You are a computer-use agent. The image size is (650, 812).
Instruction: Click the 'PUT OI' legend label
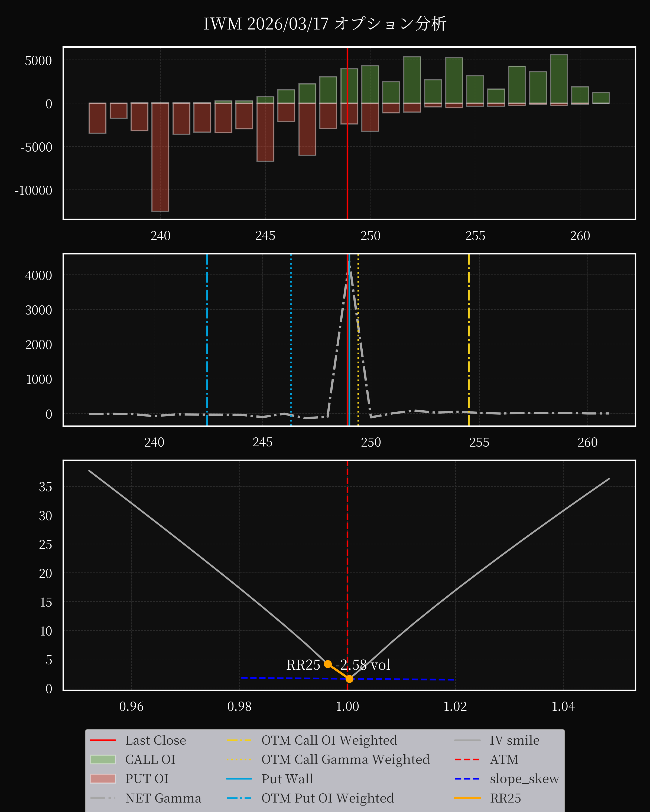point(147,778)
